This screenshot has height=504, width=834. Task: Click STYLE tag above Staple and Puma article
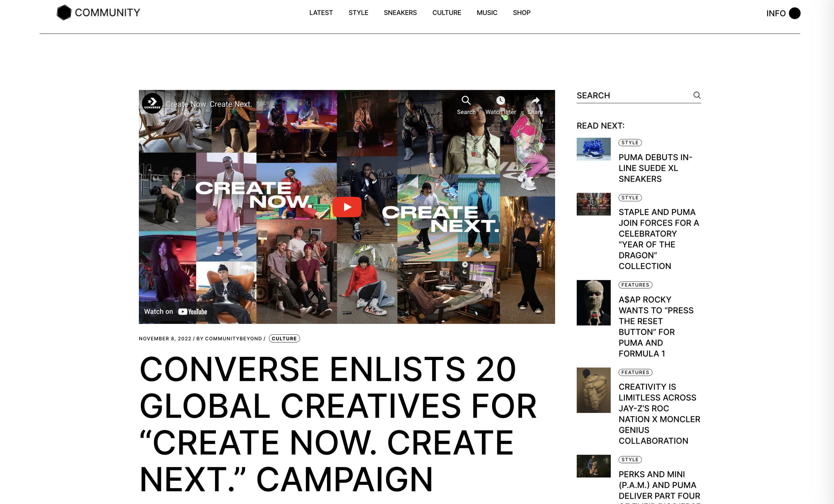click(630, 198)
